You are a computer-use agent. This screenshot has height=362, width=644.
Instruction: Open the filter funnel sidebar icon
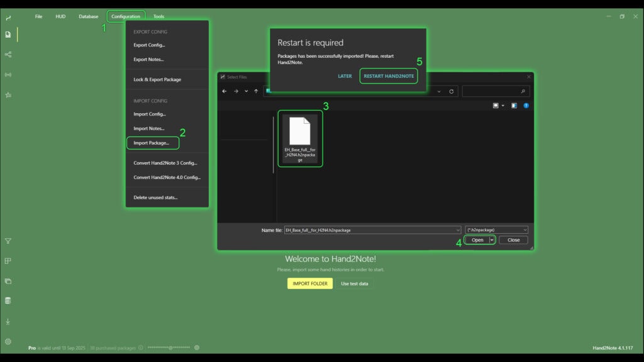(8, 241)
